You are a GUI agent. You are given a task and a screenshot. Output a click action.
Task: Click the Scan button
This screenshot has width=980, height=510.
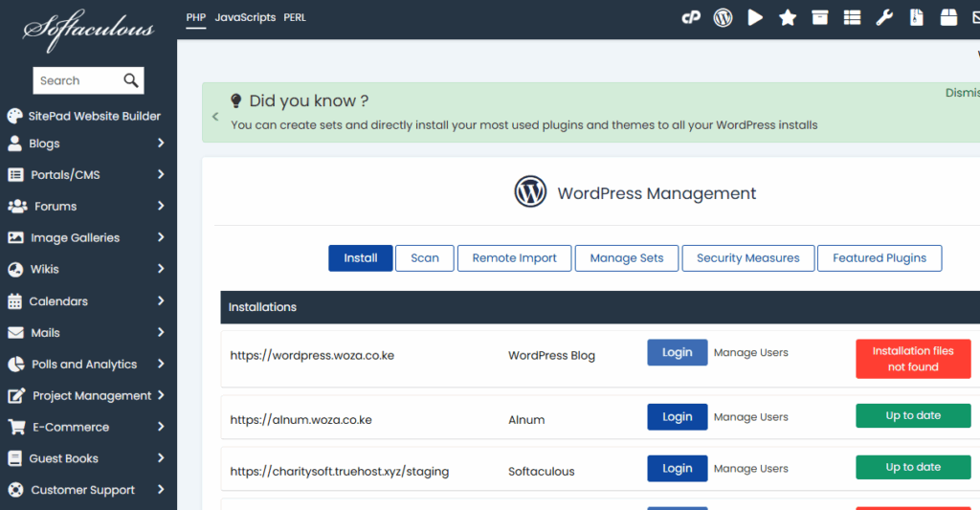click(425, 258)
